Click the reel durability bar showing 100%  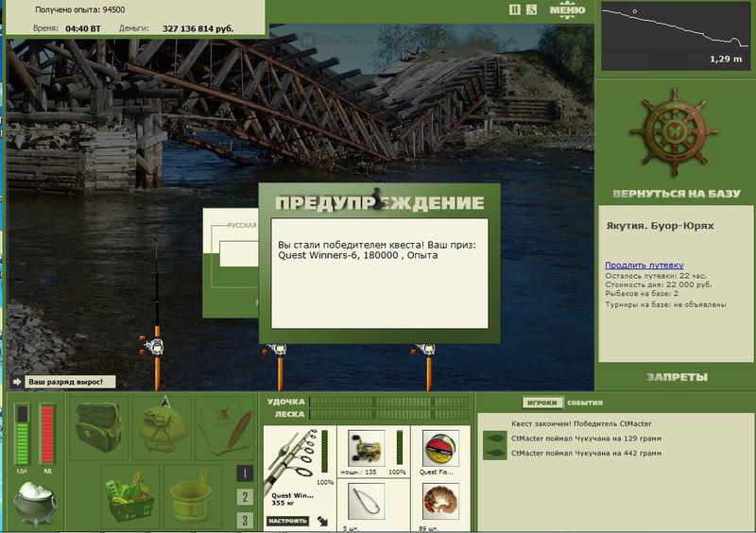point(400,448)
